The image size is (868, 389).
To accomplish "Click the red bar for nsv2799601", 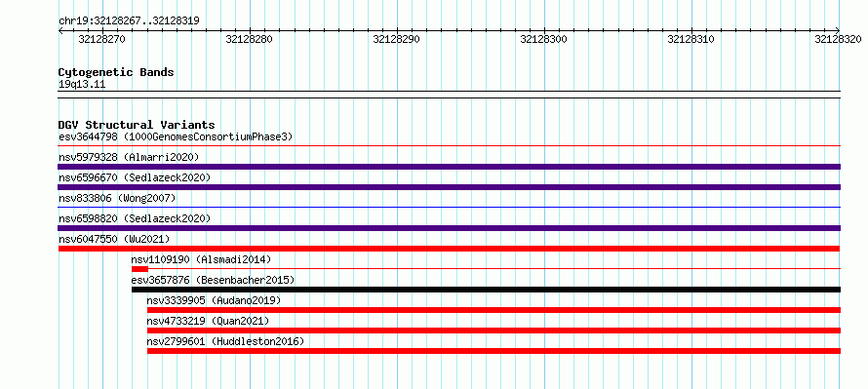I will (x=493, y=351).
